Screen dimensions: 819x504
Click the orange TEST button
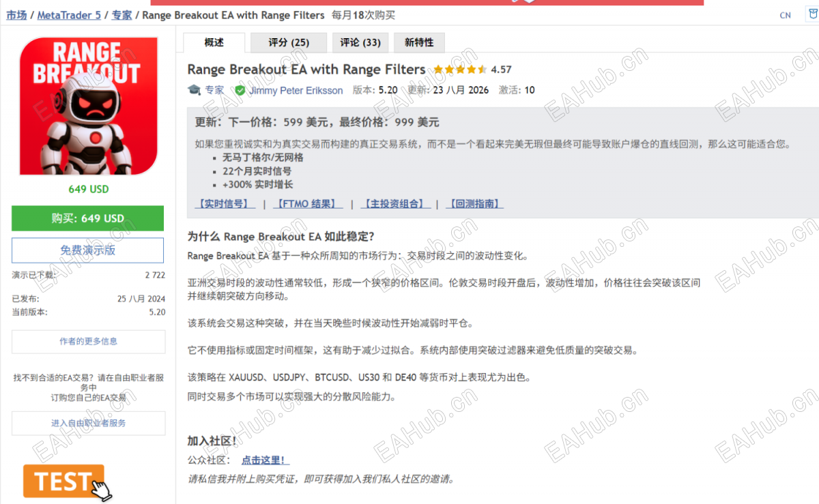click(x=63, y=481)
